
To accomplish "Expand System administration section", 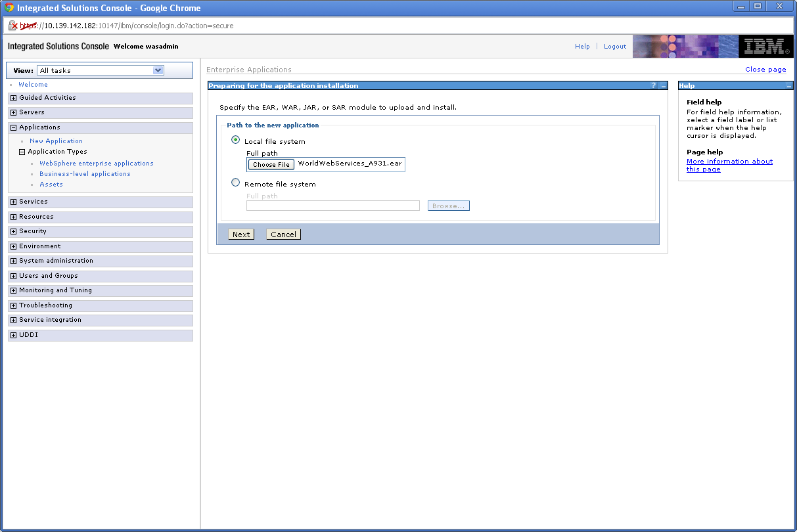I will click(x=13, y=261).
